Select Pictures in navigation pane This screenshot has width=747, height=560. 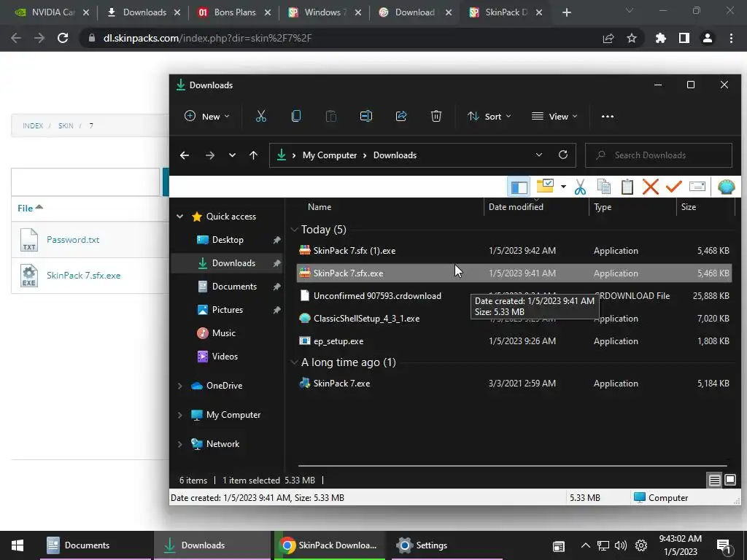(228, 310)
